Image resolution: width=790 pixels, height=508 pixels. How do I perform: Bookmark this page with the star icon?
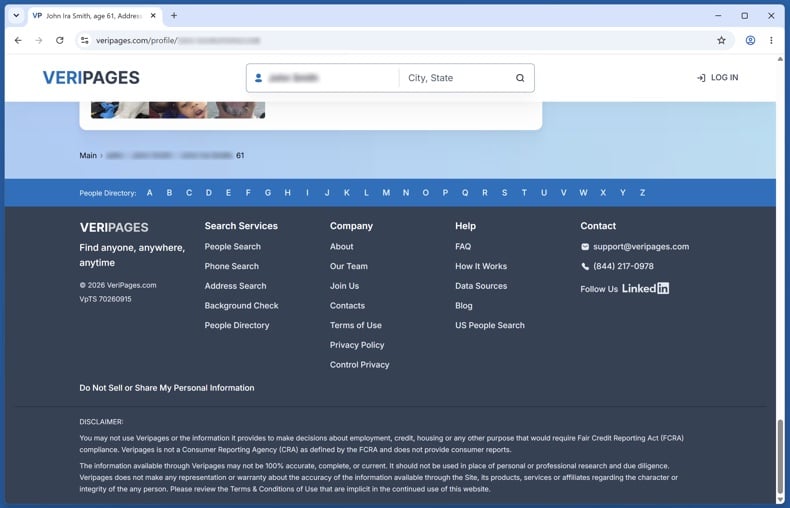click(x=721, y=40)
